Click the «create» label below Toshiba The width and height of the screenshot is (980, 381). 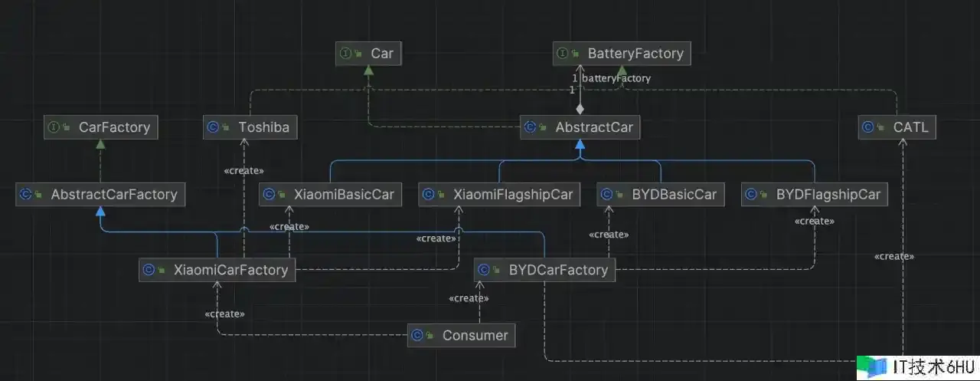tap(243, 171)
